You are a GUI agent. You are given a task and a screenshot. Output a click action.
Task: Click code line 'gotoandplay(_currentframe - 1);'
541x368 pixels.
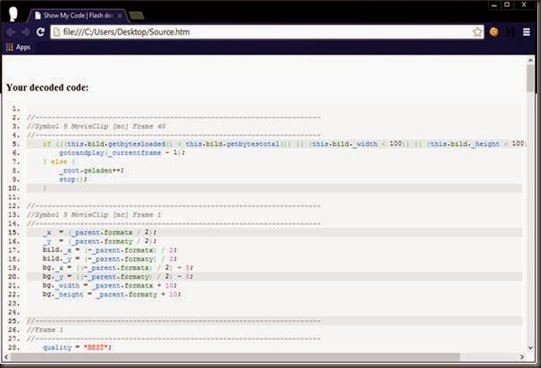click(x=122, y=152)
